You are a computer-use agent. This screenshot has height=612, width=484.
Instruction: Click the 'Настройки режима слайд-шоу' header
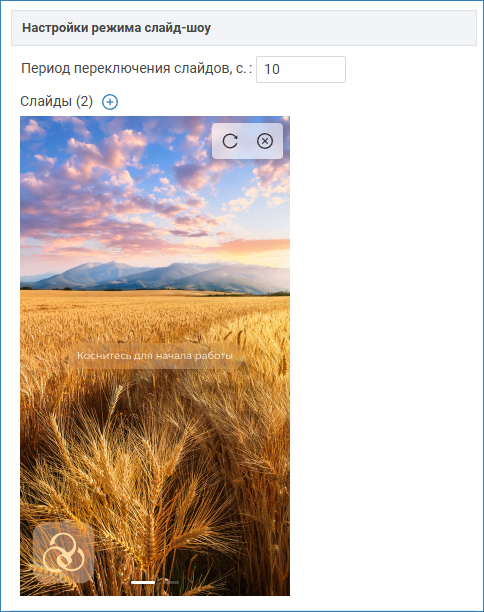tap(116, 28)
